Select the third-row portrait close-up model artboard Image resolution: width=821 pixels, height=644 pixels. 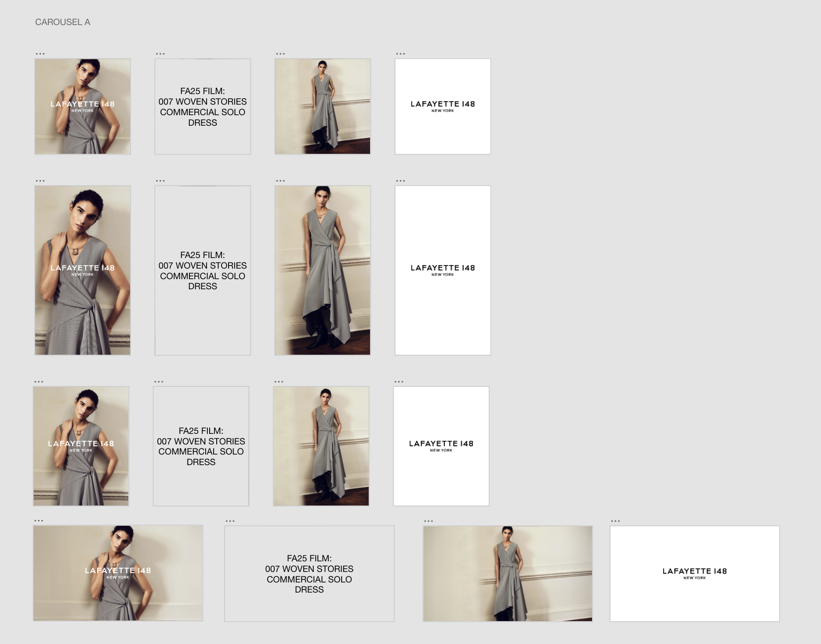click(81, 446)
